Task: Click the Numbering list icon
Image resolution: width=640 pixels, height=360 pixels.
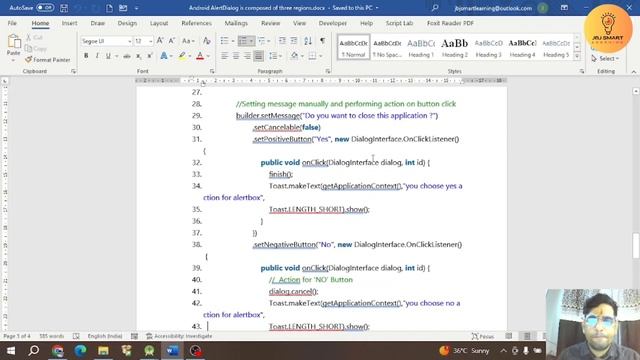Action: click(x=243, y=41)
